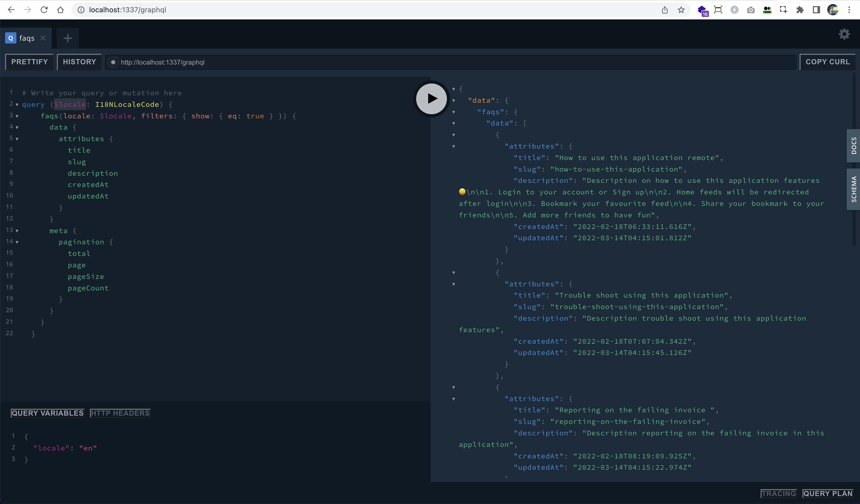The image size is (860, 504).
Task: Bookmark the page with the star icon
Action: point(681,10)
